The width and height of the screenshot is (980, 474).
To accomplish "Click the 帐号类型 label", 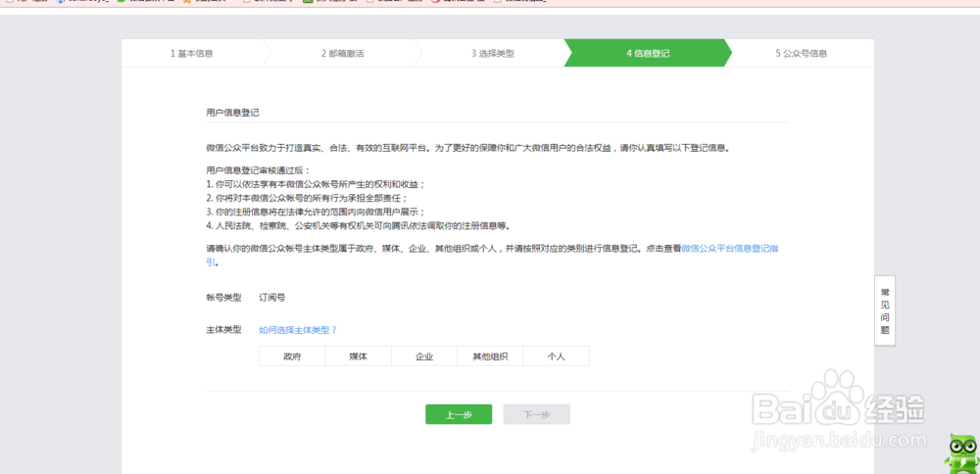I will (223, 298).
